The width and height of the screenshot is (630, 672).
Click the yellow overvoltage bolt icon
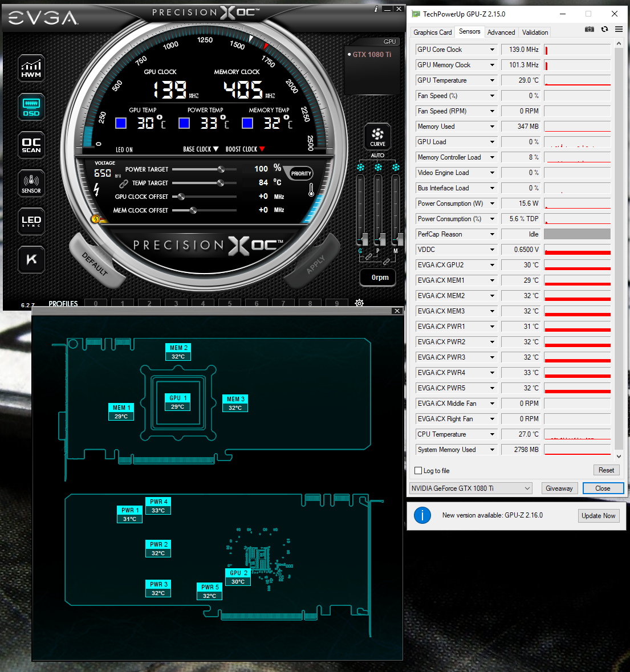click(x=96, y=219)
